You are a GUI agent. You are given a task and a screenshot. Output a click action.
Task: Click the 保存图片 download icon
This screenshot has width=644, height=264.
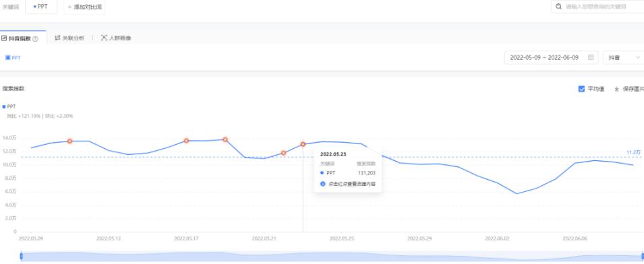click(616, 89)
